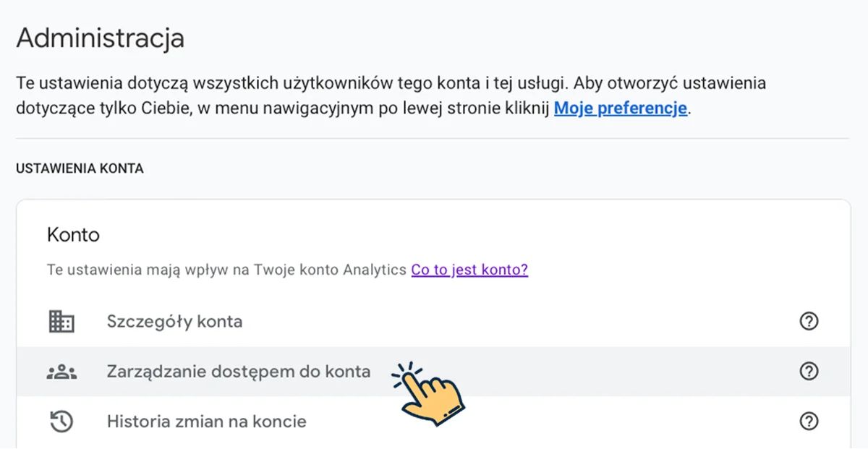Open help icon beside Zarządzanie dostępem do konta

[809, 371]
